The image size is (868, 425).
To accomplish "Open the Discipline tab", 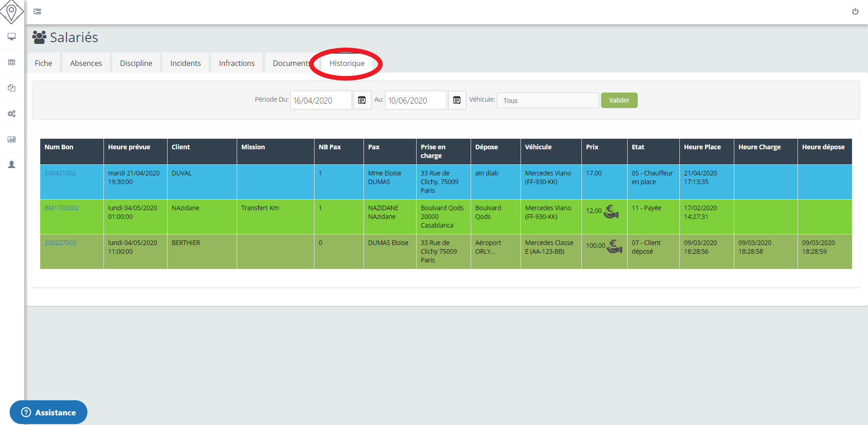I will pyautogui.click(x=136, y=63).
